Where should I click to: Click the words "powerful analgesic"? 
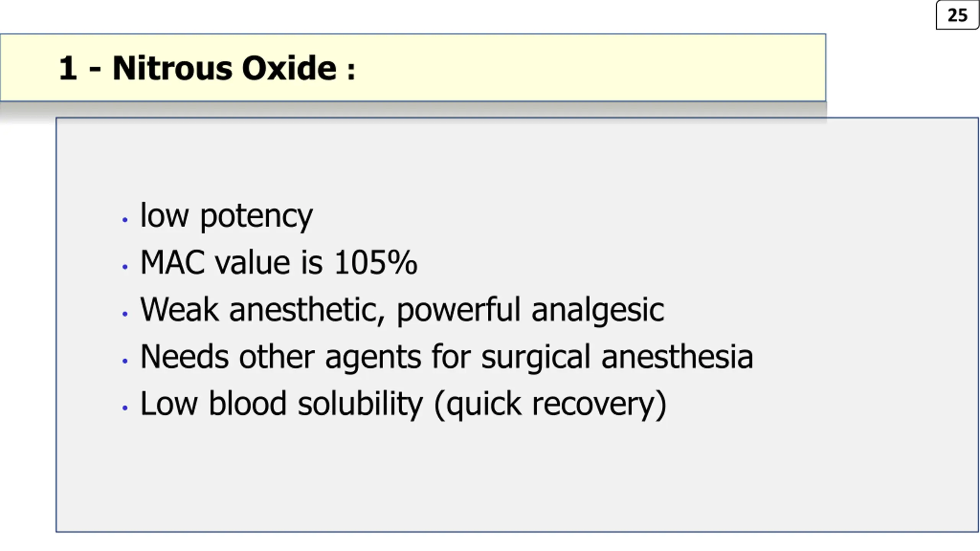531,310
